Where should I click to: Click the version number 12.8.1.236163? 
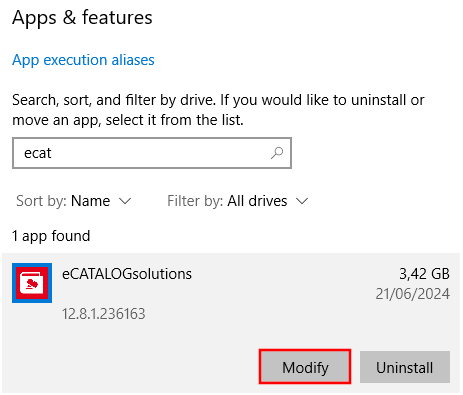[x=104, y=314]
